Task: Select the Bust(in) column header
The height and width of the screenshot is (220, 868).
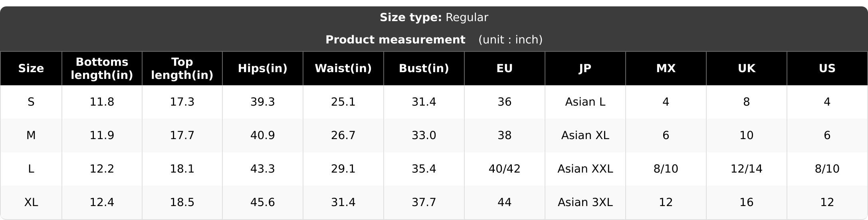Action: [424, 69]
